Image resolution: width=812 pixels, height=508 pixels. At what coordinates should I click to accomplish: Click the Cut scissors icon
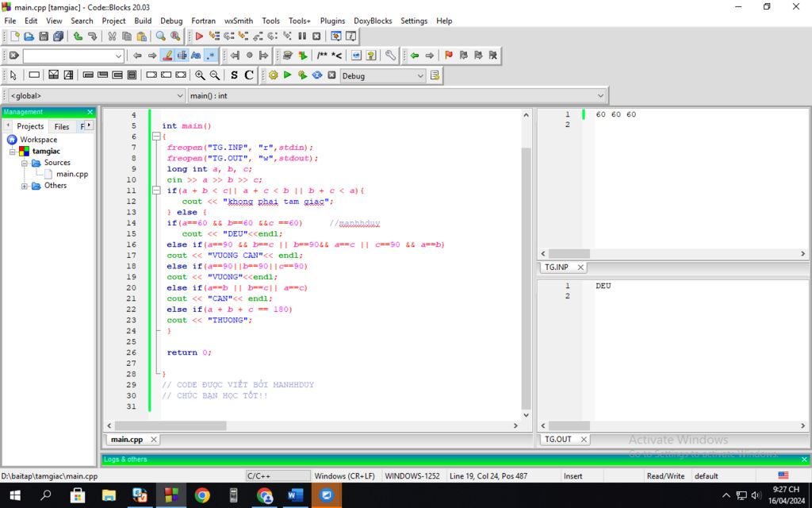point(112,37)
